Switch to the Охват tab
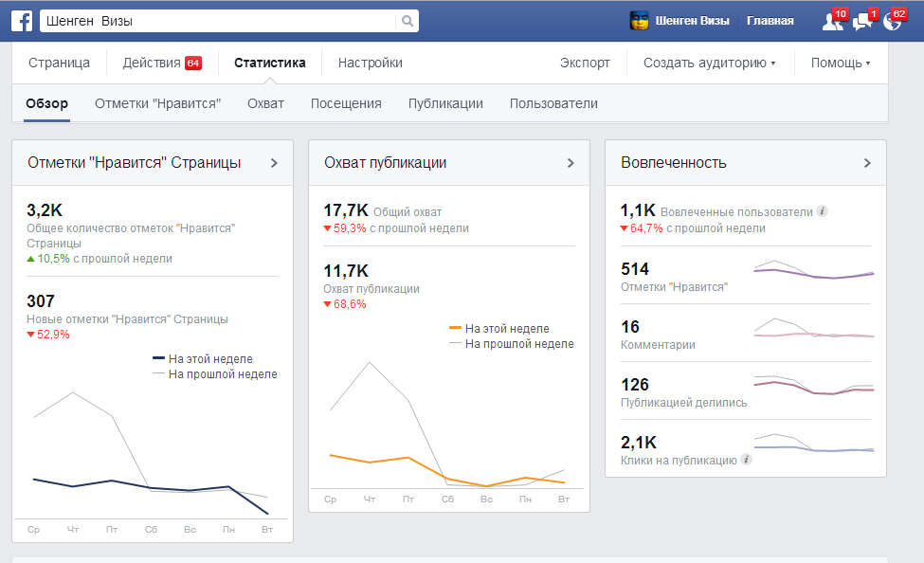This screenshot has height=563, width=924. [x=265, y=103]
